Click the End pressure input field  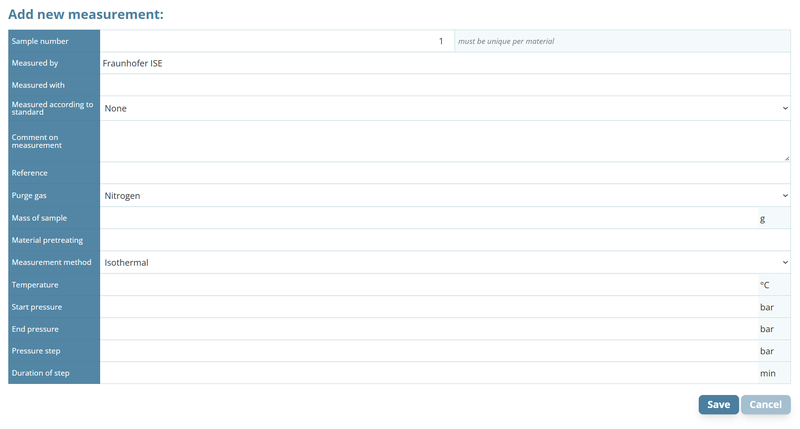[428, 329]
